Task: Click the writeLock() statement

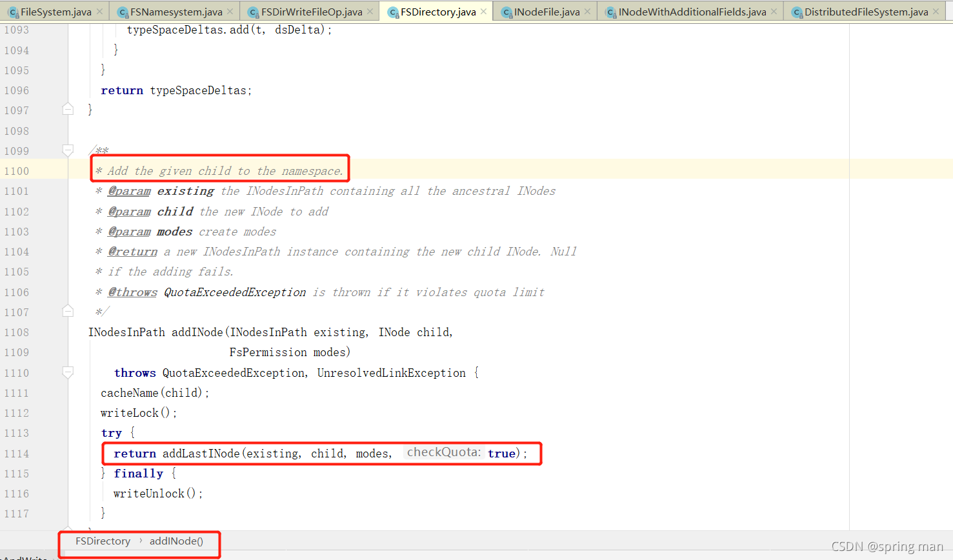Action: 139,413
